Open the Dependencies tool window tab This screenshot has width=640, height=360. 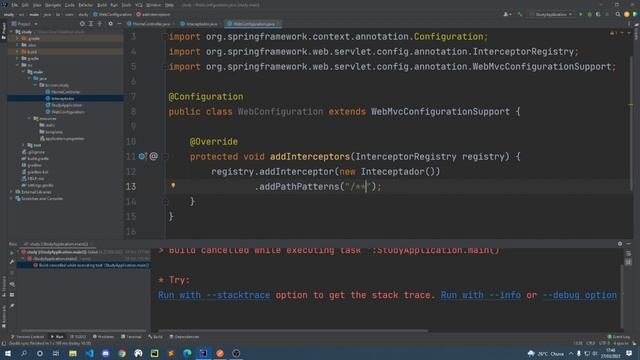click(184, 337)
